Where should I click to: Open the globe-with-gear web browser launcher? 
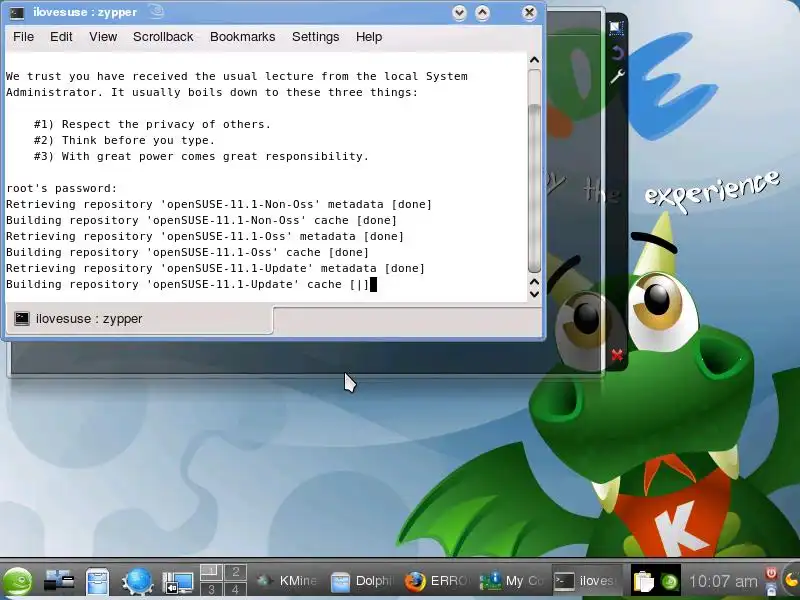137,581
